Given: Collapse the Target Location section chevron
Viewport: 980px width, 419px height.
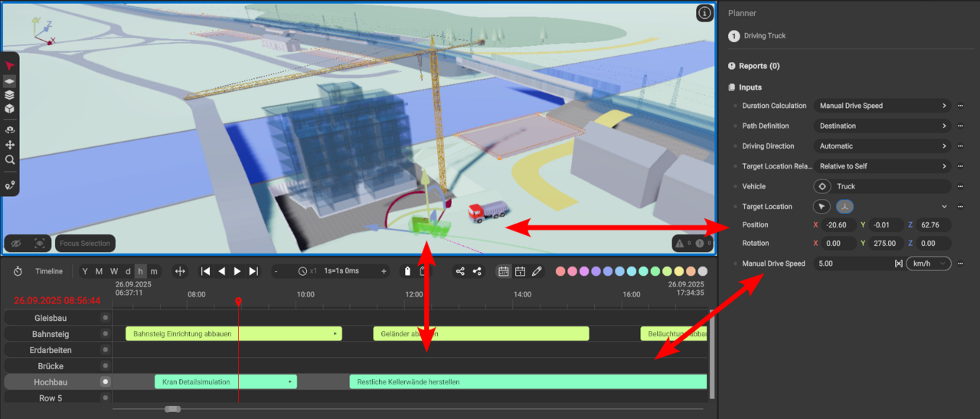Looking at the screenshot, I should [944, 207].
